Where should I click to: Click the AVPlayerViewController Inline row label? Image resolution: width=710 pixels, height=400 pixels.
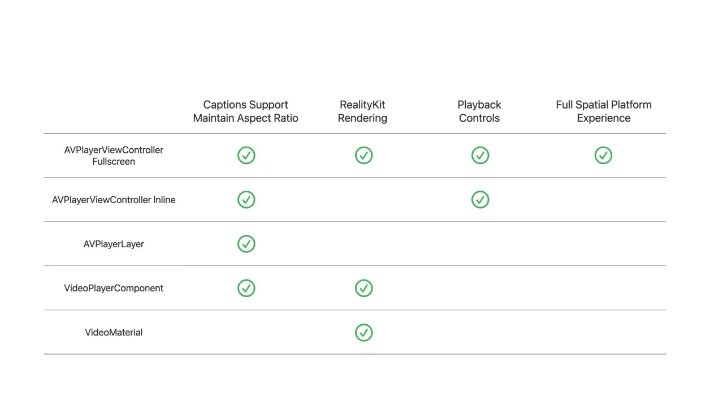[114, 200]
